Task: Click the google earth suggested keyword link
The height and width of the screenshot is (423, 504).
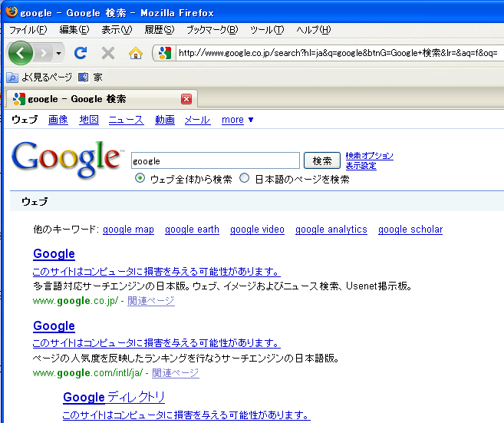Action: click(192, 230)
